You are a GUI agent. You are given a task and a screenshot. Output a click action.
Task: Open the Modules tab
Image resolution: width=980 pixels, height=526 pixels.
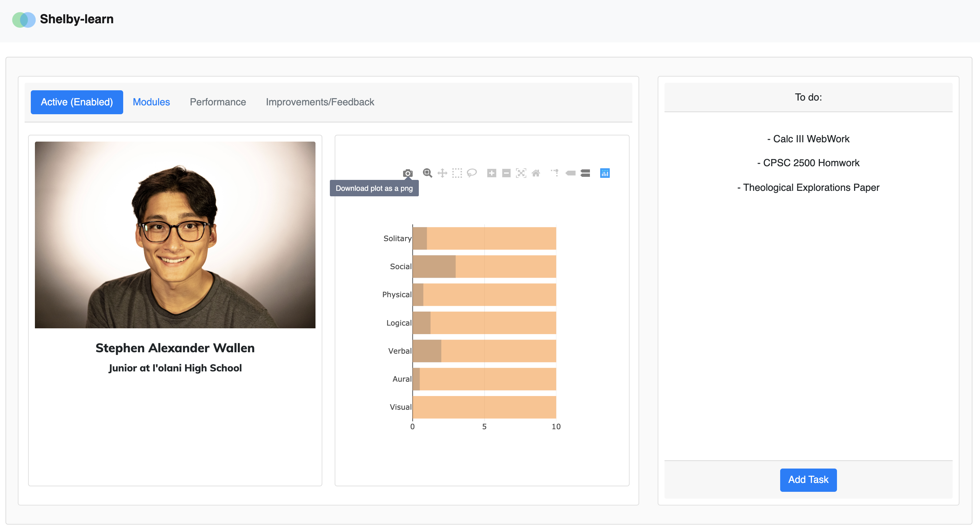pyautogui.click(x=151, y=102)
